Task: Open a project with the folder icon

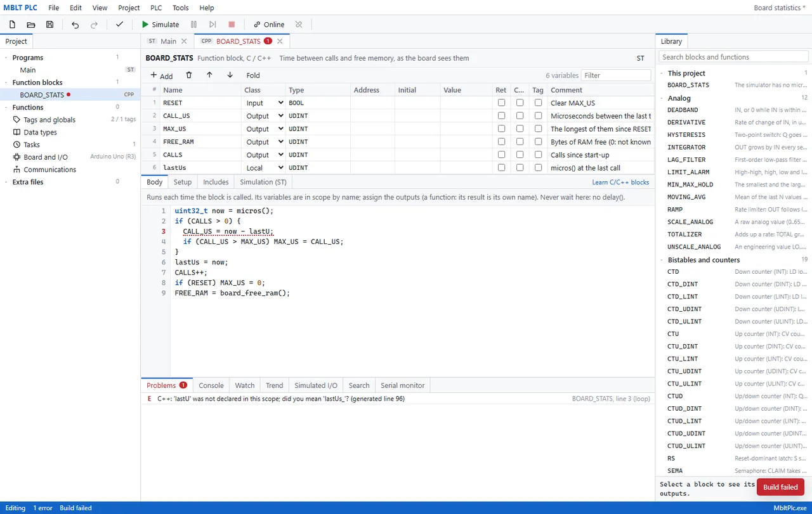Action: [x=30, y=25]
